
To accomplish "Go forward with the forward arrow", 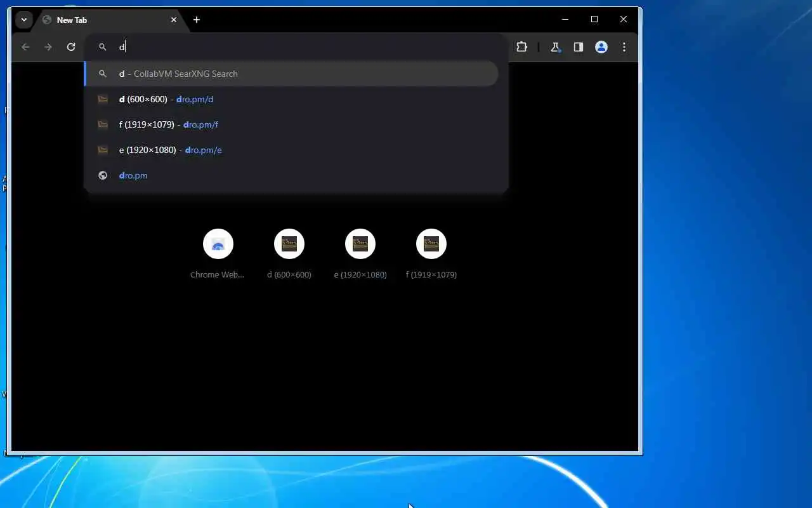I will point(48,47).
